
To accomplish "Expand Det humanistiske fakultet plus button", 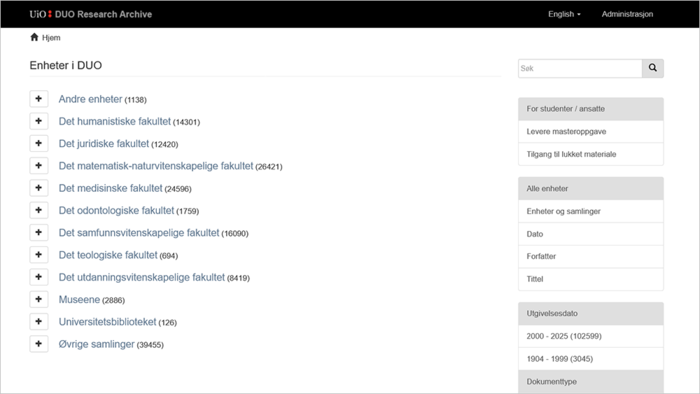I will [x=39, y=121].
